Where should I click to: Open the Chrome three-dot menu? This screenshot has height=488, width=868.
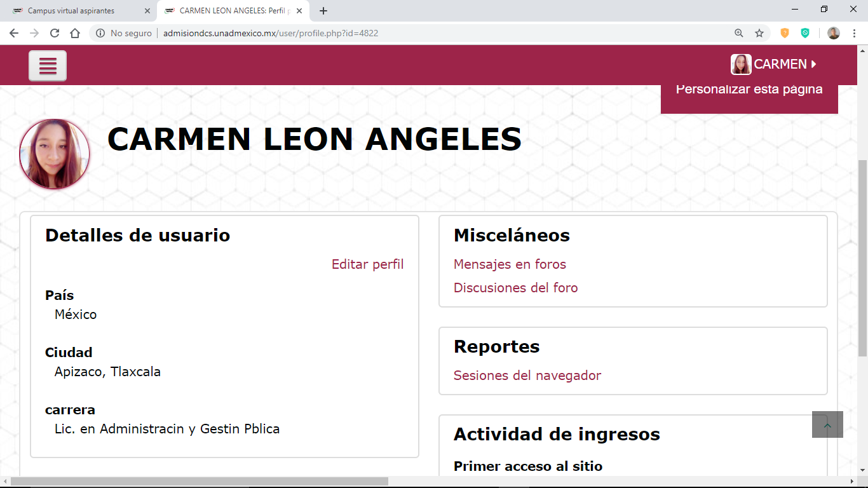coord(853,33)
